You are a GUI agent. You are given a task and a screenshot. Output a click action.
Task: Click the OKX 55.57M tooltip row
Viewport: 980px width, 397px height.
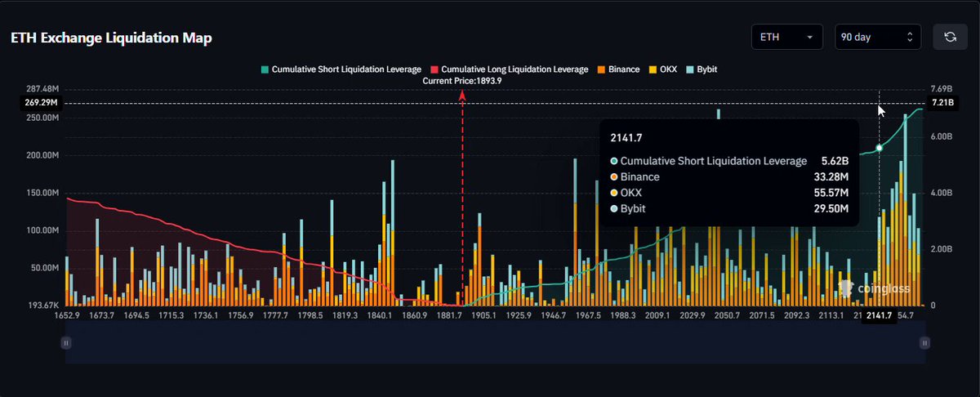click(729, 193)
